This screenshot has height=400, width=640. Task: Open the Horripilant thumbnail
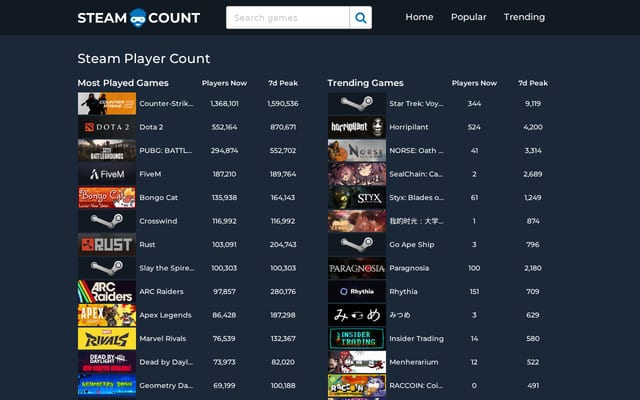[x=357, y=127]
